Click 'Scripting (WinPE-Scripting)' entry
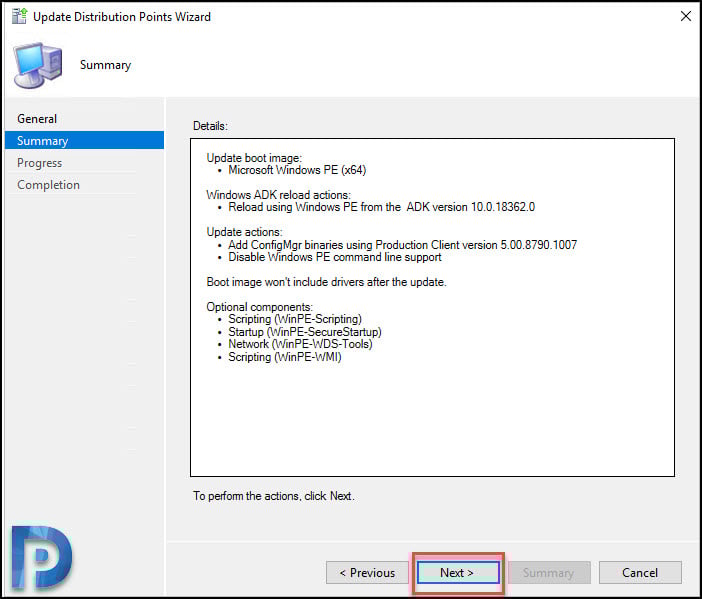 tap(295, 319)
